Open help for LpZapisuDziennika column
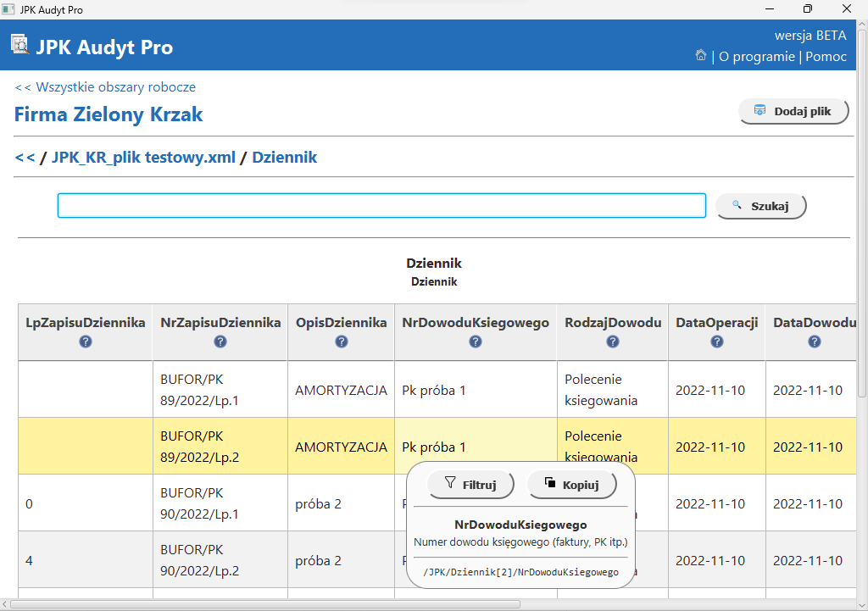This screenshot has width=868, height=611. point(86,342)
